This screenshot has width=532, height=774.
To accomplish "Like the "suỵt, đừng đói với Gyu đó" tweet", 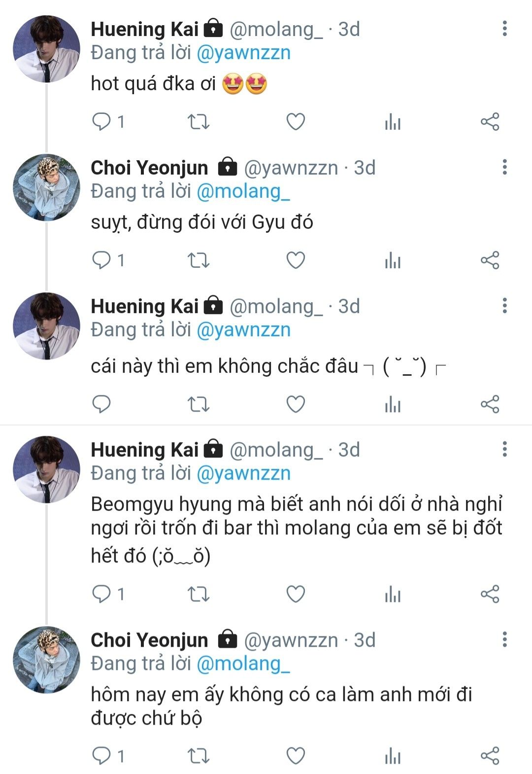I will coord(296,260).
